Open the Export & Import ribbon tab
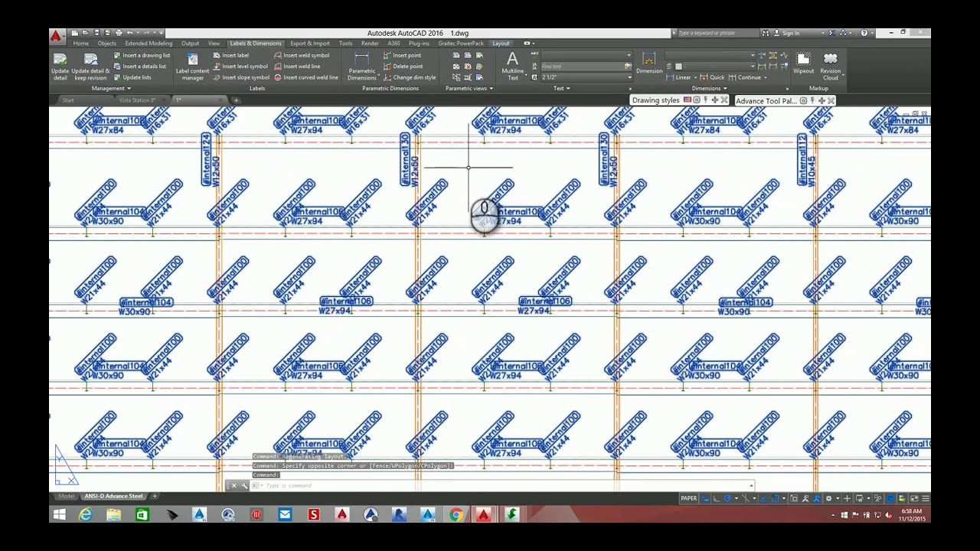The height and width of the screenshot is (551, 980). click(310, 44)
